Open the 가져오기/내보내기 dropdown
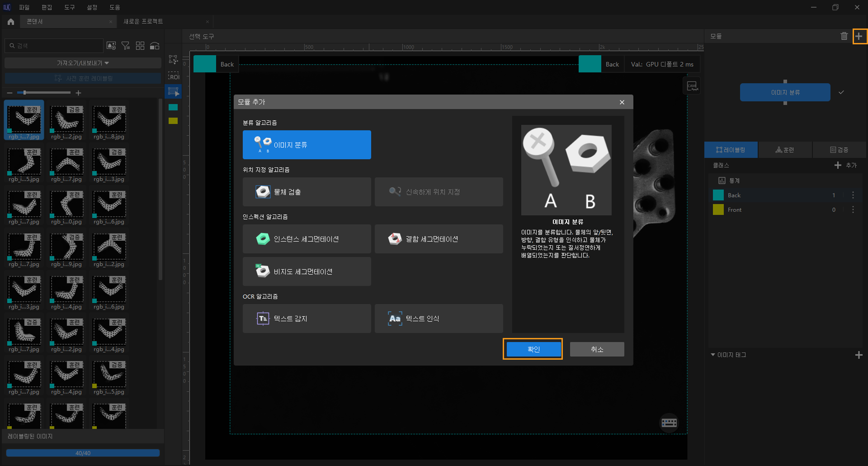The image size is (868, 466). [x=83, y=63]
